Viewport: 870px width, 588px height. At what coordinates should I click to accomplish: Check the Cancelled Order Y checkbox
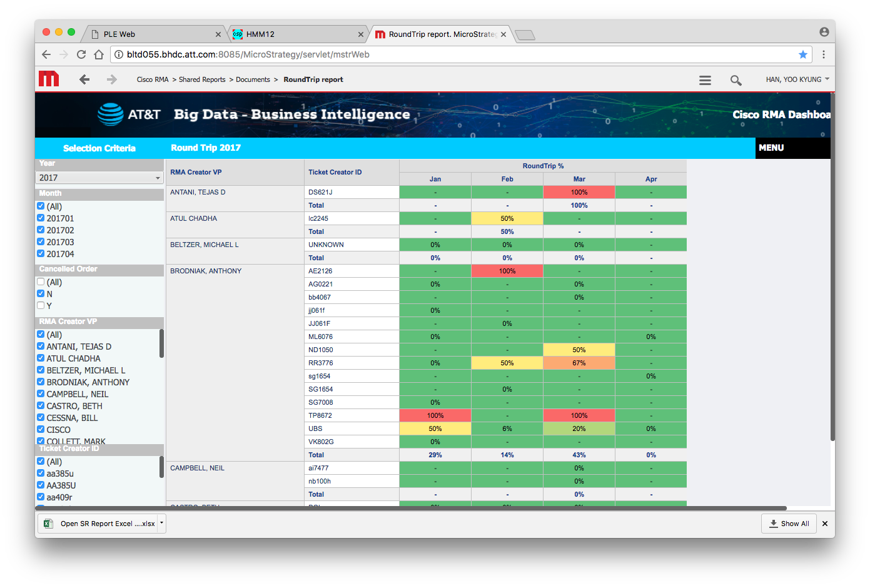[41, 305]
